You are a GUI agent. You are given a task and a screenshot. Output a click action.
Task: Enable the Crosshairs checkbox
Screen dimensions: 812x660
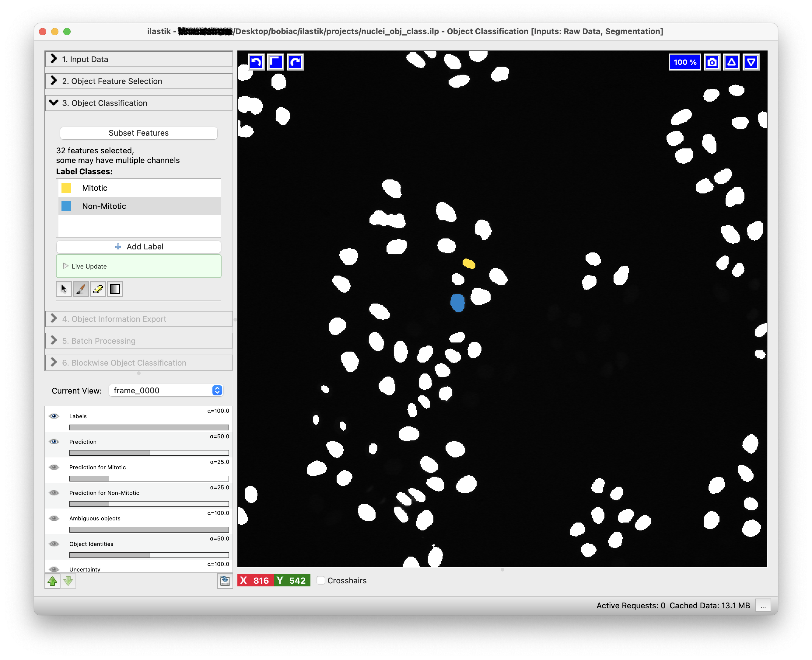[x=320, y=580]
